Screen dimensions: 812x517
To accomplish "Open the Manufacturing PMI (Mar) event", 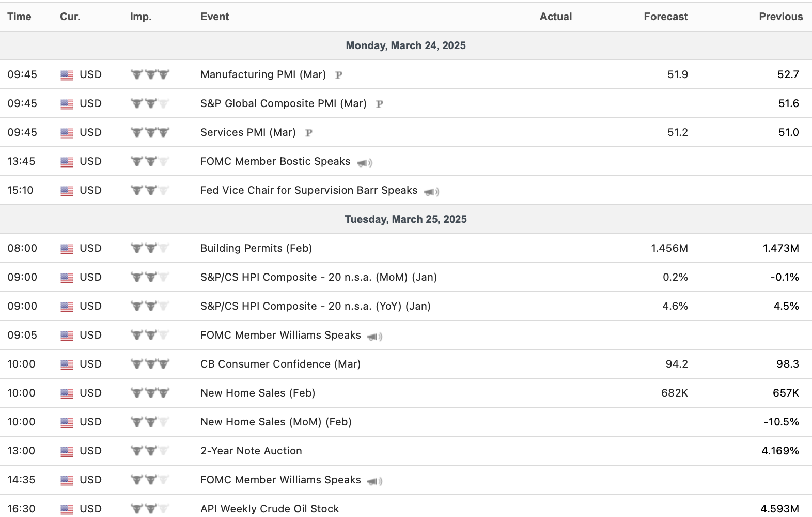I will tap(263, 74).
